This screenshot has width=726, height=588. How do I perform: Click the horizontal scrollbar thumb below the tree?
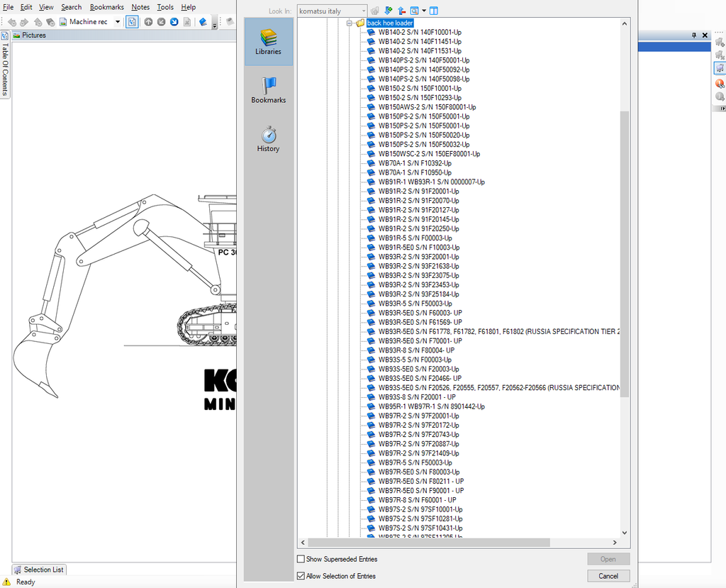pos(429,542)
